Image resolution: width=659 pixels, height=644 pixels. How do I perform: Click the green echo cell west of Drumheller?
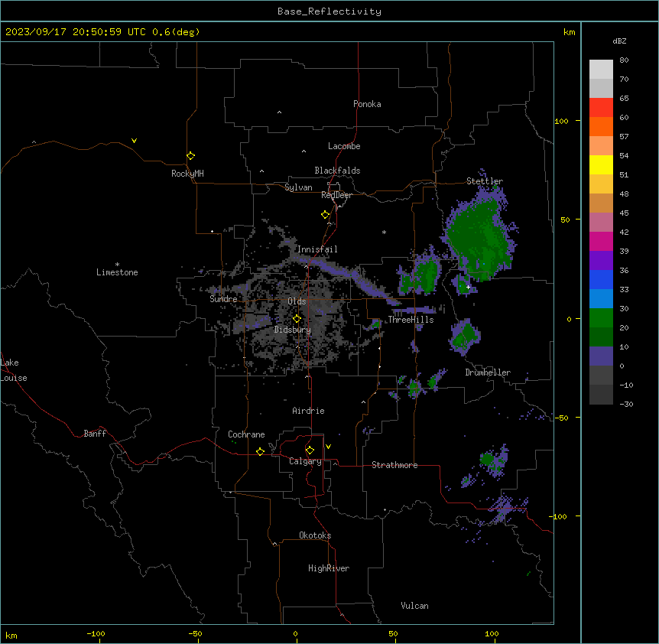(x=464, y=337)
